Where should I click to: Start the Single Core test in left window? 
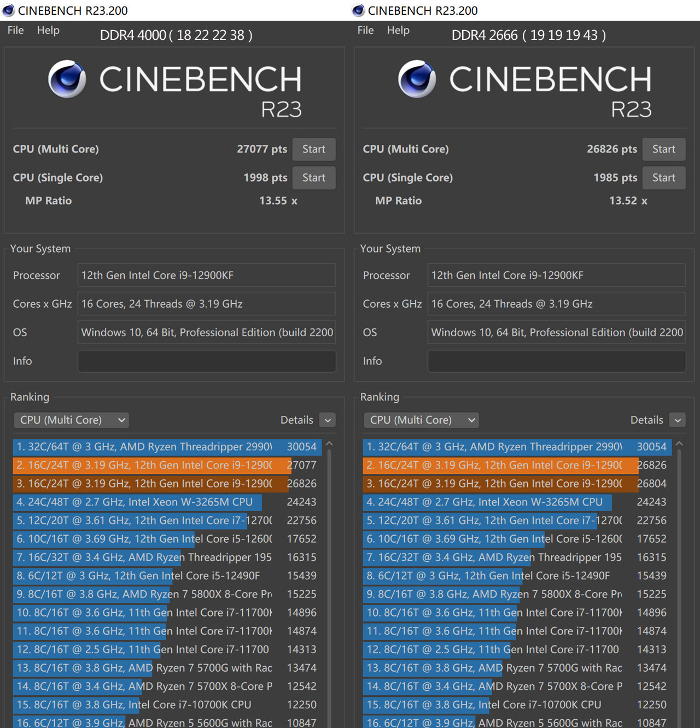pos(313,178)
